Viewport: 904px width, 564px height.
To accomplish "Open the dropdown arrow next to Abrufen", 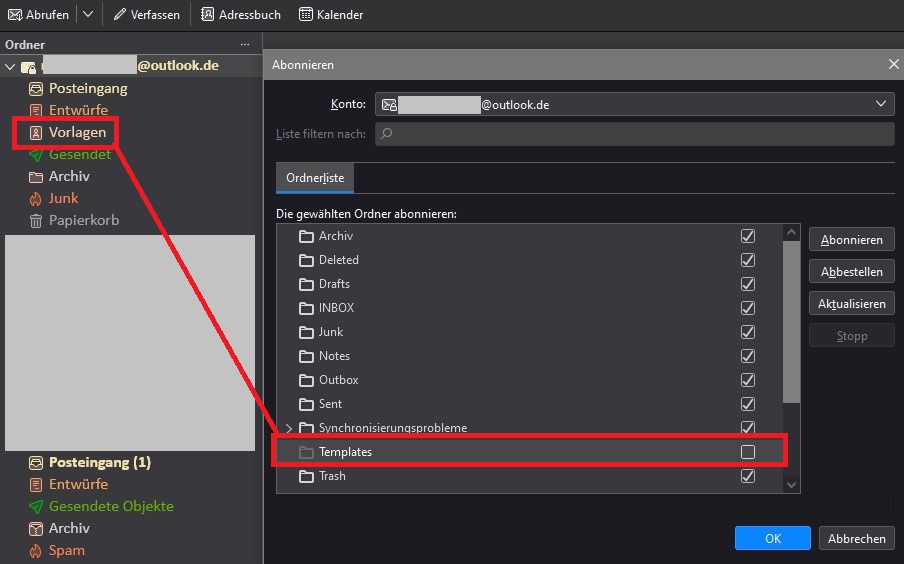I will (88, 15).
